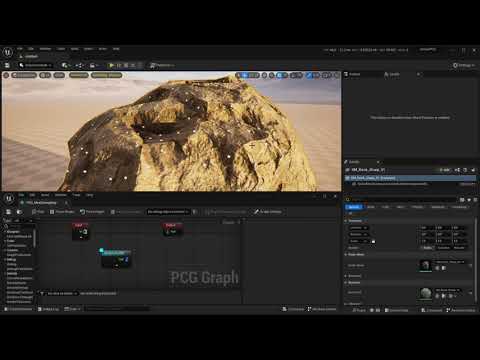Set Mobility to Static
The height and width of the screenshot is (360, 480).
point(427,248)
